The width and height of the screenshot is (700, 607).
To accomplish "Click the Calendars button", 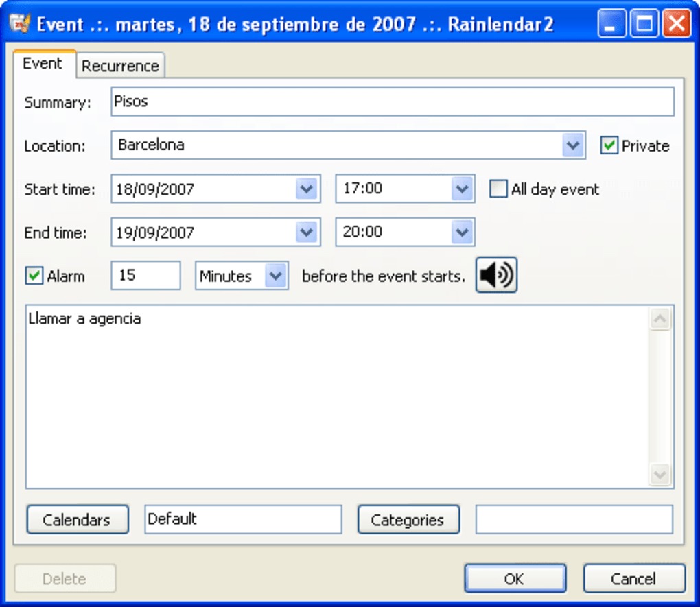I will [x=78, y=519].
